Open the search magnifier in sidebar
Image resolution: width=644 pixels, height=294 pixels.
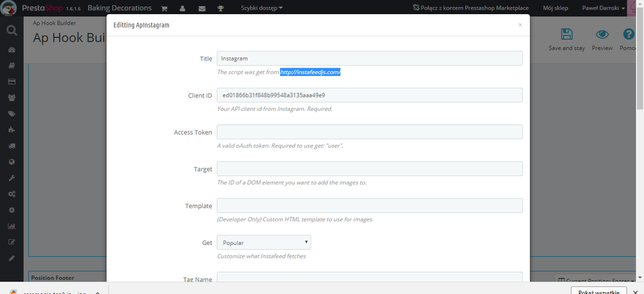(12, 30)
